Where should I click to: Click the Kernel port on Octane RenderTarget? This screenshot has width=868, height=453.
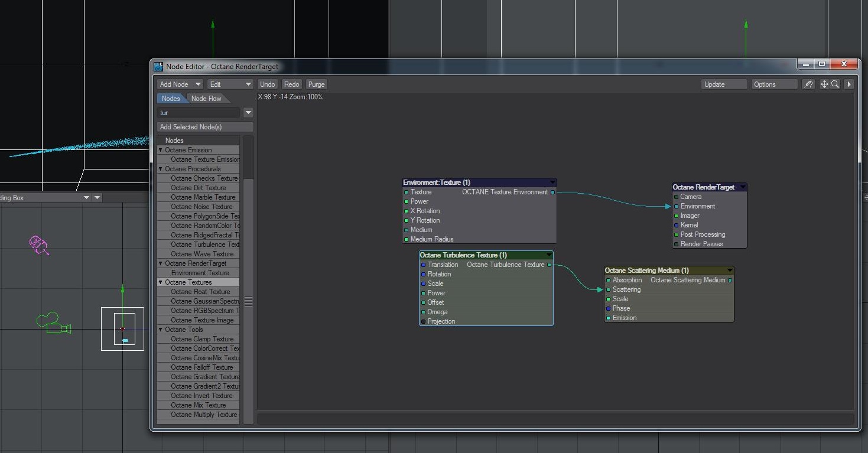676,225
